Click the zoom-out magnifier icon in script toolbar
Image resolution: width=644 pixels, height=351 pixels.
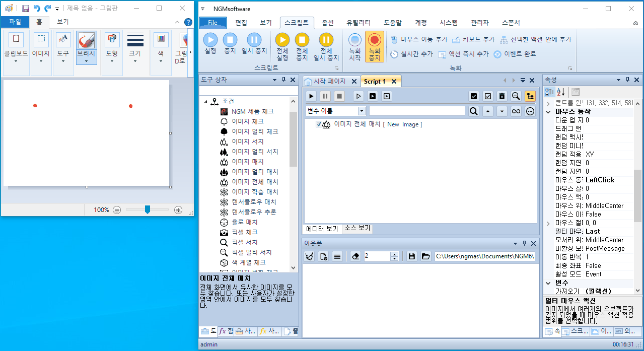coord(516,96)
